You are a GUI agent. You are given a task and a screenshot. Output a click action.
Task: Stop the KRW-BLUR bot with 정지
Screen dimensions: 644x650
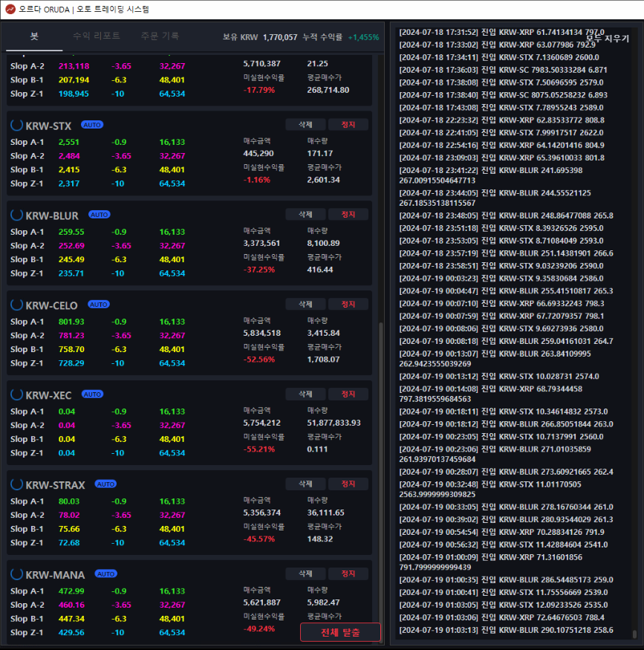(x=348, y=215)
